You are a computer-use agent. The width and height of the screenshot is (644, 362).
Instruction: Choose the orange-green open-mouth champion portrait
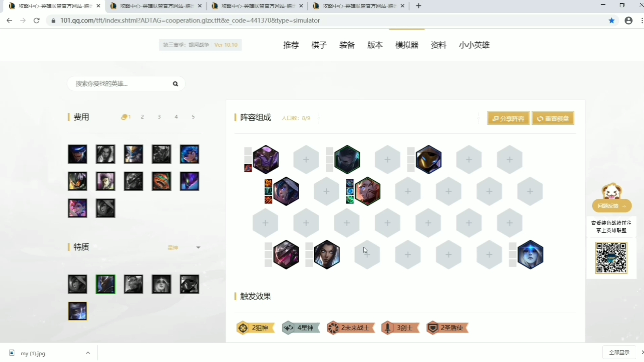[161, 181]
